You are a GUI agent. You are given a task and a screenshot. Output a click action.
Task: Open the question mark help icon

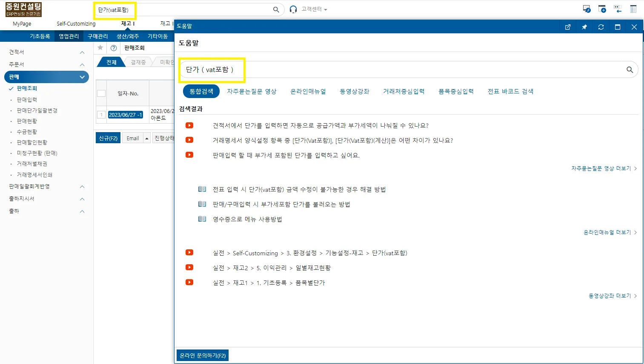click(114, 48)
